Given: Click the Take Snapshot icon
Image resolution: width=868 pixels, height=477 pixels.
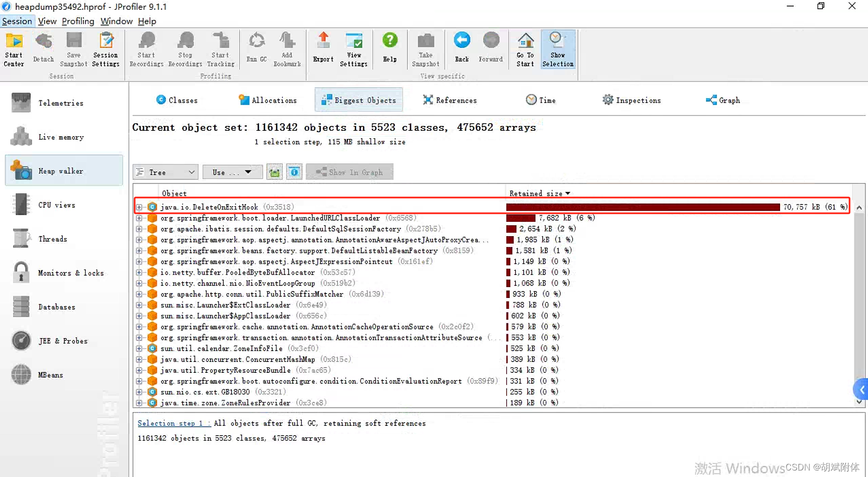Looking at the screenshot, I should coord(426,49).
